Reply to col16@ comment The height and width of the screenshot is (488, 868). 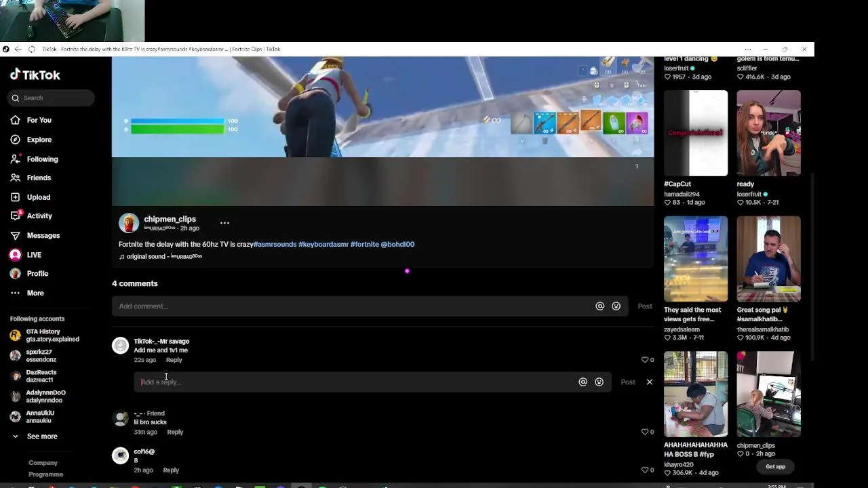171,470
